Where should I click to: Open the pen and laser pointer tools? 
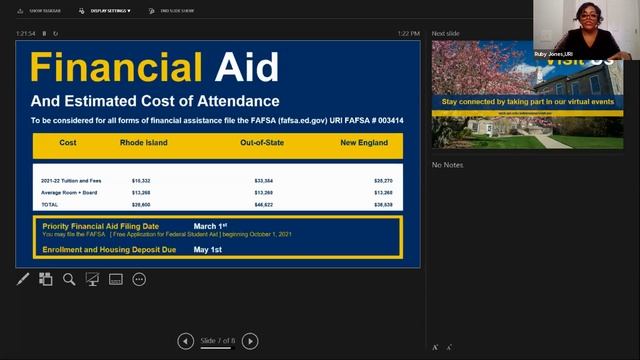(23, 279)
